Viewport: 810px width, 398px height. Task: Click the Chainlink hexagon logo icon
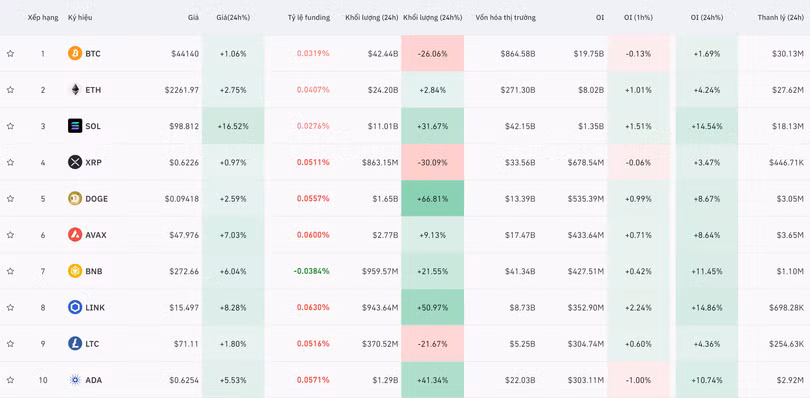(x=75, y=307)
